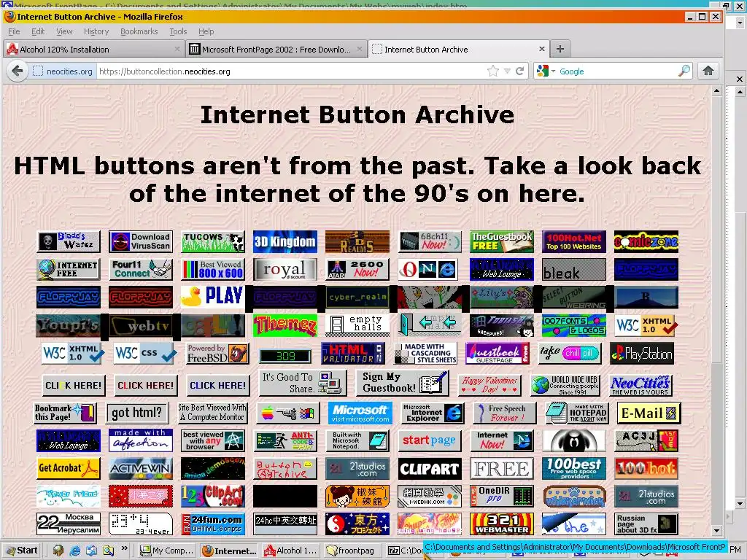
Task: Click the cyber_realm button
Action: [357, 297]
